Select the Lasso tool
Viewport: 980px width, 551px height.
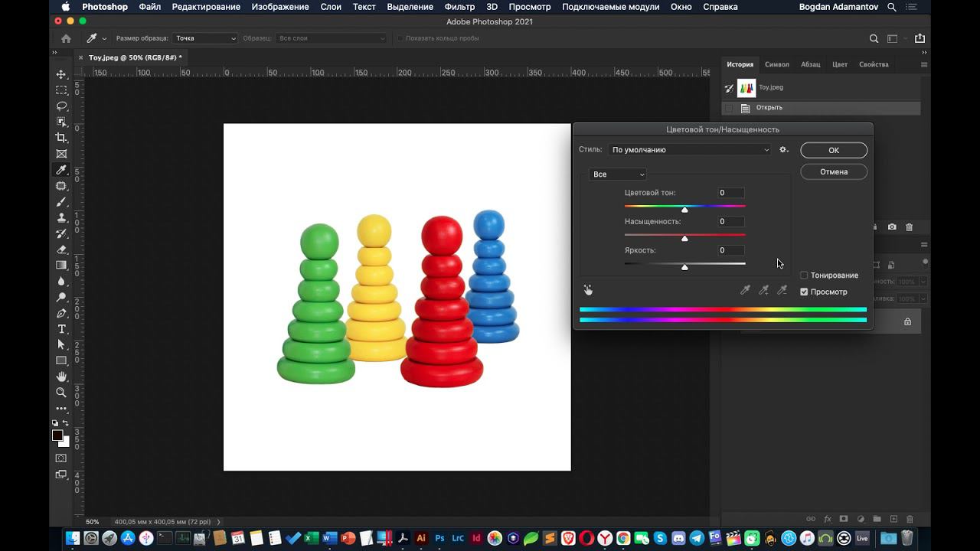(x=61, y=106)
